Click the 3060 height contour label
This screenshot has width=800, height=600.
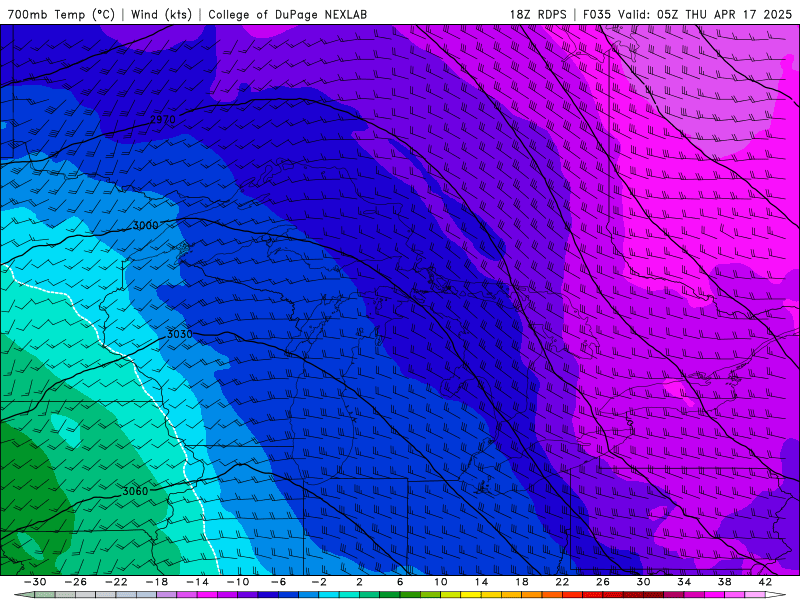(135, 491)
